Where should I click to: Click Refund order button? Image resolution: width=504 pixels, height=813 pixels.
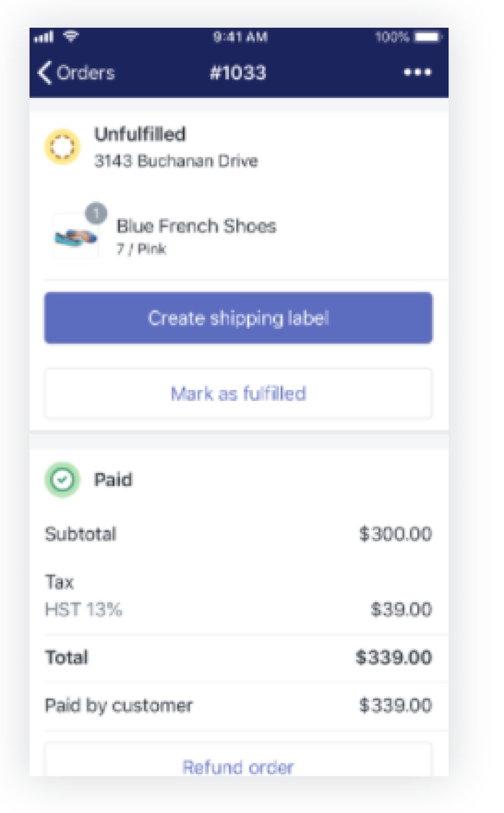[238, 761]
